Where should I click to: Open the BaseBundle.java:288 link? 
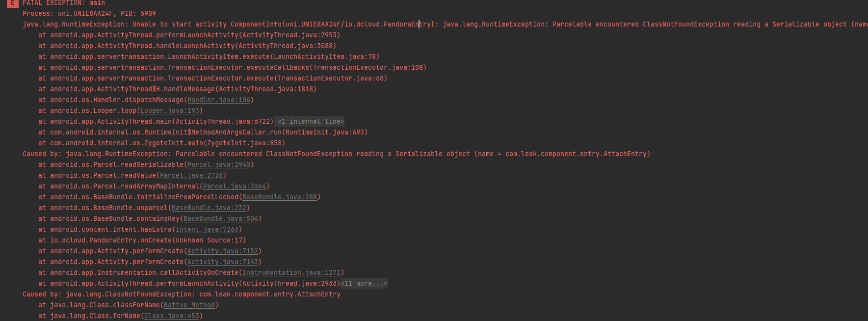coord(279,197)
